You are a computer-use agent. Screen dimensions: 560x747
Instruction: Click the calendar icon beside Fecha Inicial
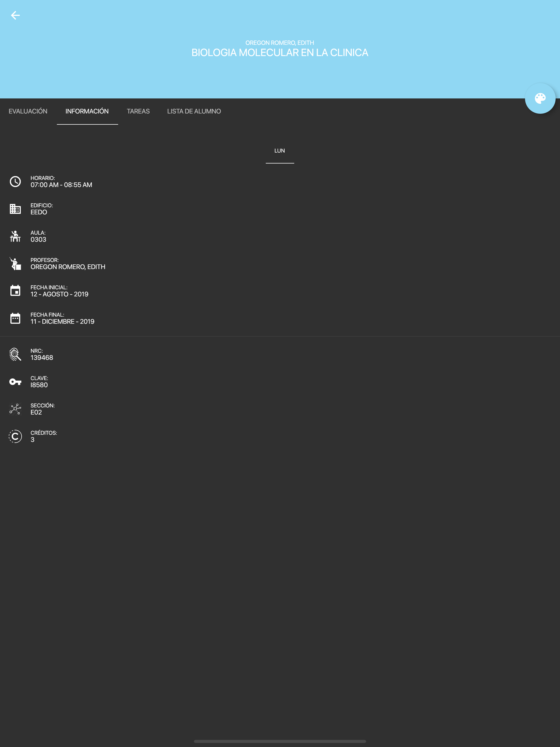(x=15, y=291)
